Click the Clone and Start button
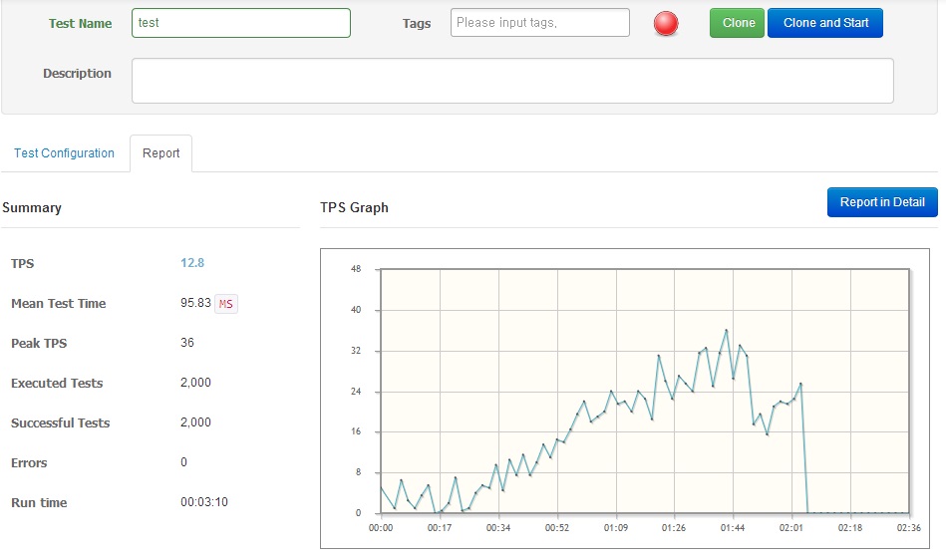 point(824,23)
